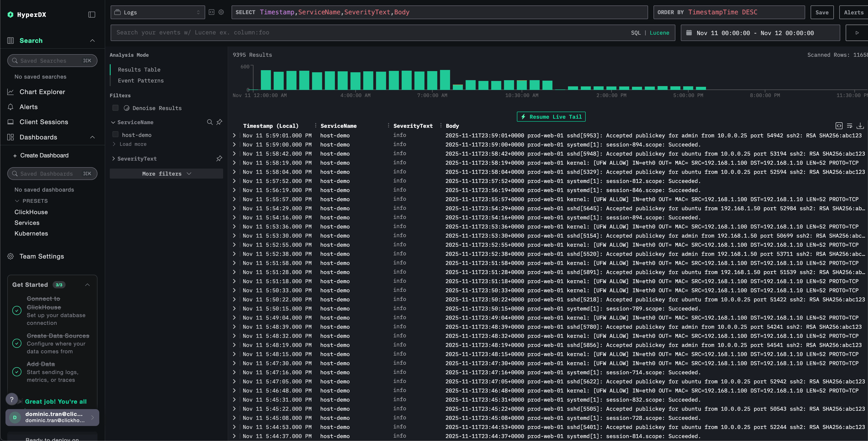The width and height of the screenshot is (868, 441).
Task: Open user account dominic.tran menu
Action: pyautogui.click(x=52, y=417)
